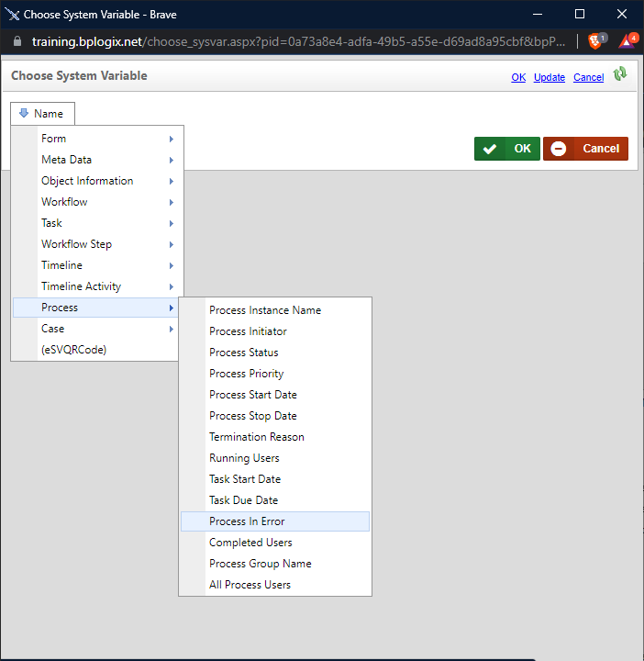The width and height of the screenshot is (644, 661).
Task: Click the Cancel link in header
Action: coord(588,77)
